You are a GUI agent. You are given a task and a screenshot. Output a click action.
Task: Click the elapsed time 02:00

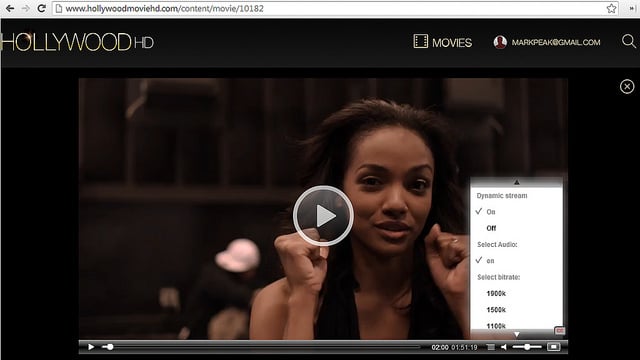coord(440,347)
